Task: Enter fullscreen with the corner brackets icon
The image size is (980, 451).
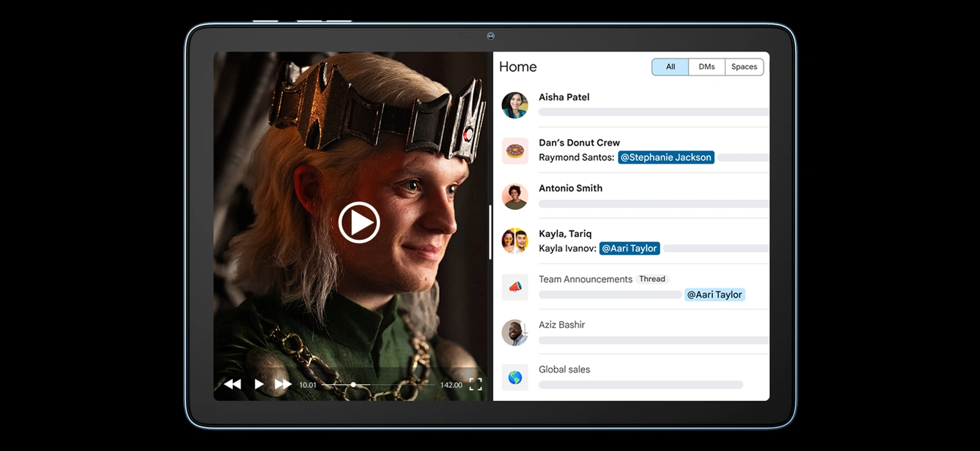Action: (476, 385)
